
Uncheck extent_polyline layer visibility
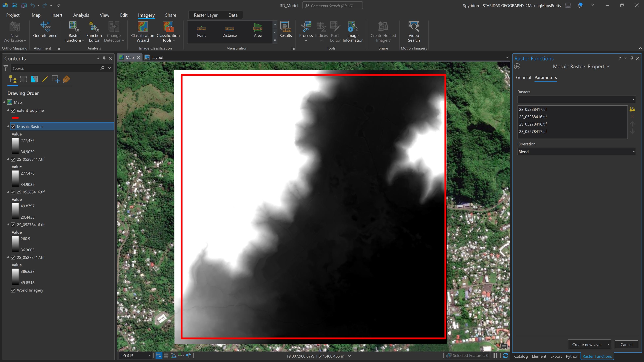(x=13, y=110)
